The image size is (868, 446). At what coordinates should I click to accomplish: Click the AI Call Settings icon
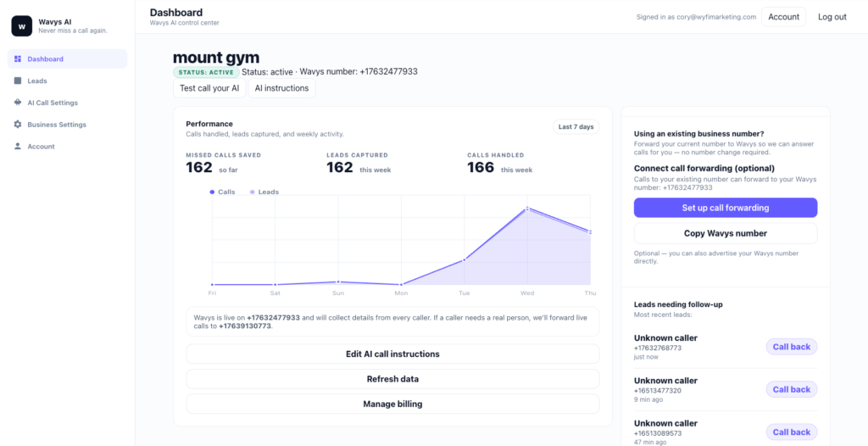18,103
